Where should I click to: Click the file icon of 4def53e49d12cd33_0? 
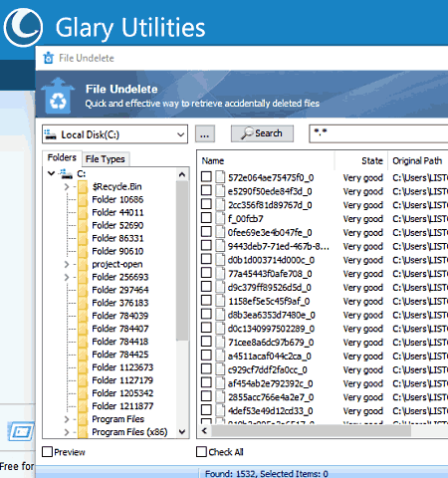tap(220, 410)
